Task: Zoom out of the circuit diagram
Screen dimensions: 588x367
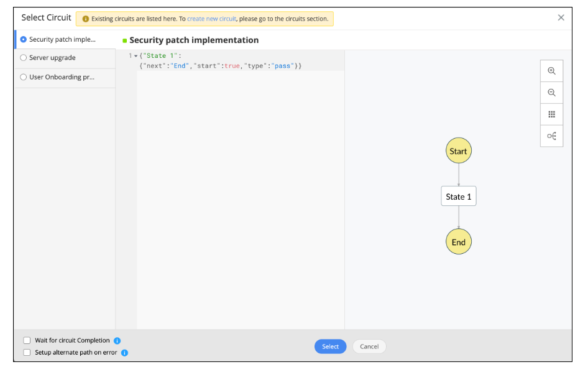Action: 551,93
